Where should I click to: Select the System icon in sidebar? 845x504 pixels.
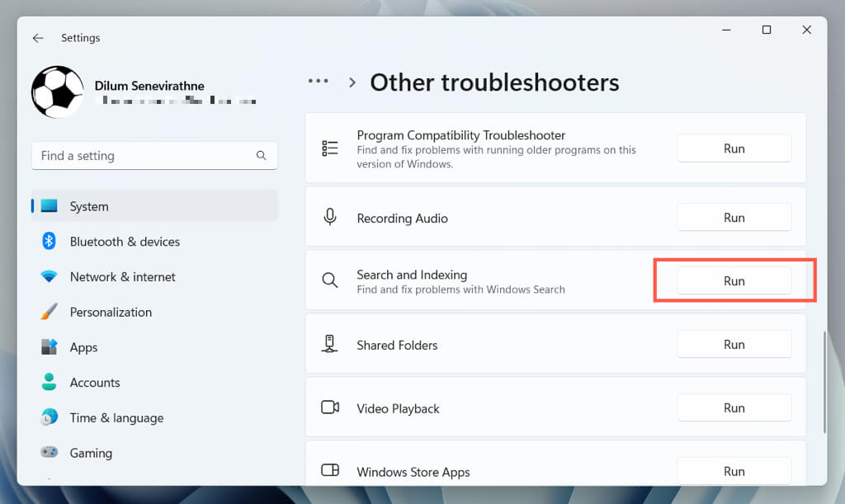pos(49,205)
